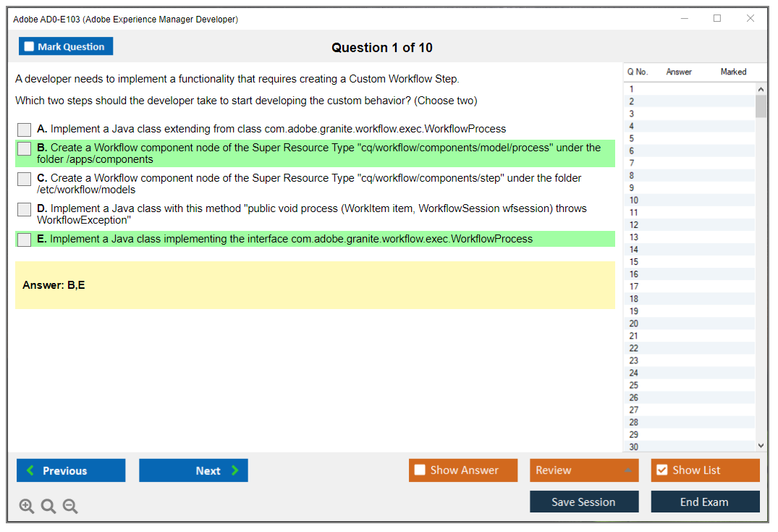Select answer option A checkbox
This screenshot has height=532, width=778.
(x=25, y=130)
